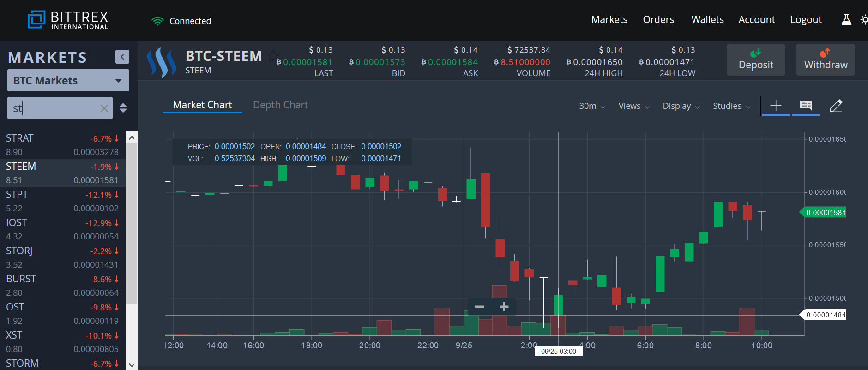The width and height of the screenshot is (868, 370).
Task: Change market list sort order
Action: pyautogui.click(x=123, y=108)
